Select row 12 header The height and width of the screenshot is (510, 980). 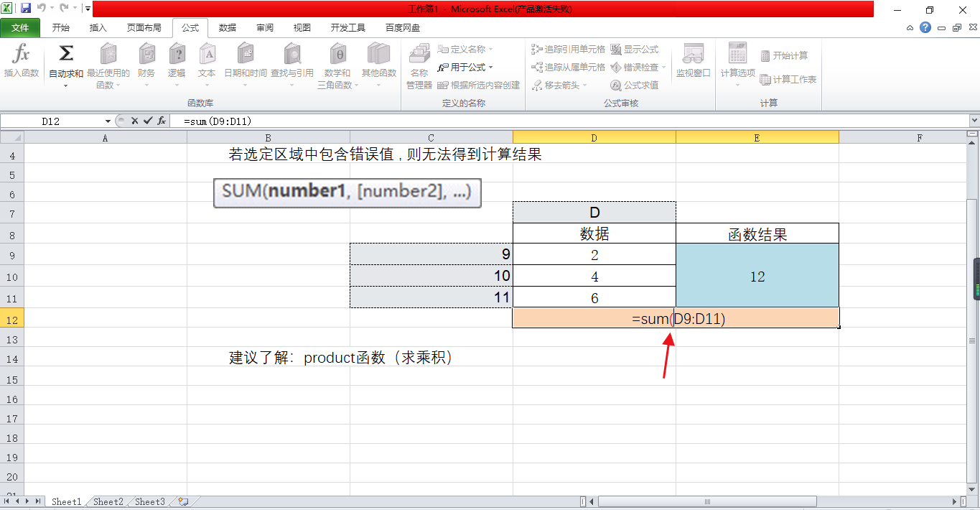(12, 318)
